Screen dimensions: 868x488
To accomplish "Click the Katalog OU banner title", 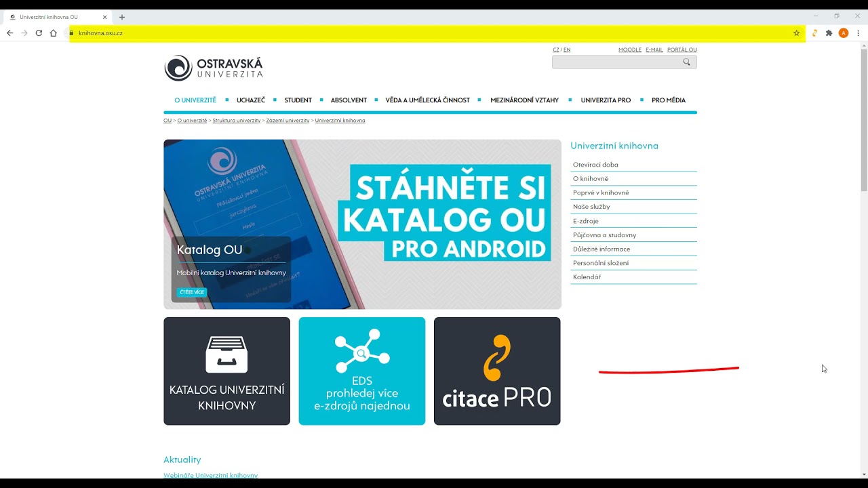I will 210,250.
